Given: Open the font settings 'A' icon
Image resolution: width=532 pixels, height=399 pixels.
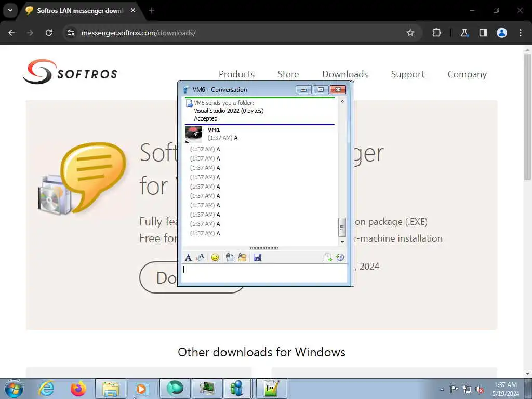Looking at the screenshot, I should [188, 258].
